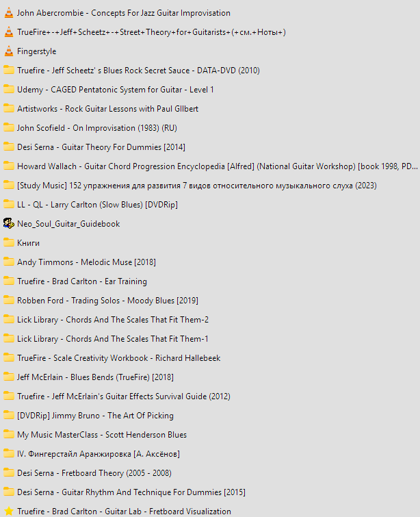This screenshot has height=517, width=420.
Task: Select Lick Library Chords And The Scales That Fit Them-1
Action: (x=113, y=339)
